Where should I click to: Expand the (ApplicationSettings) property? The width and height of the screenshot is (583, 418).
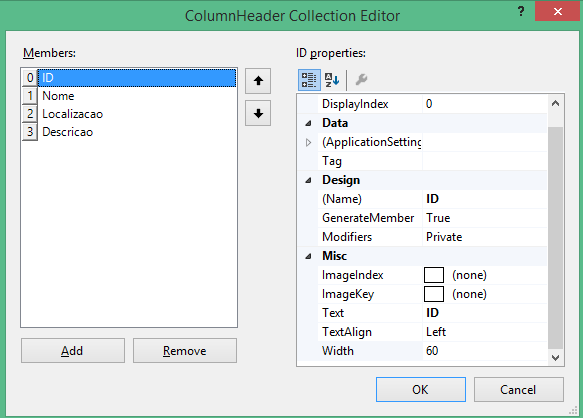tap(308, 142)
